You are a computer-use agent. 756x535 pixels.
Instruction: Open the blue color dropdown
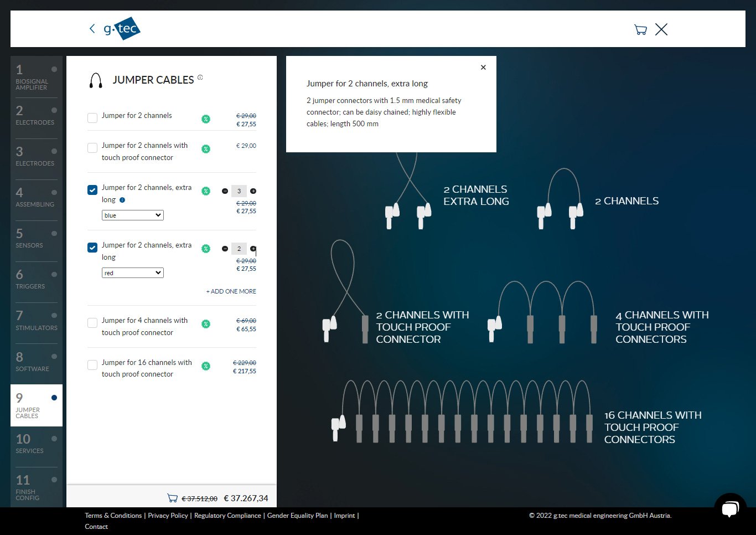pyautogui.click(x=133, y=215)
